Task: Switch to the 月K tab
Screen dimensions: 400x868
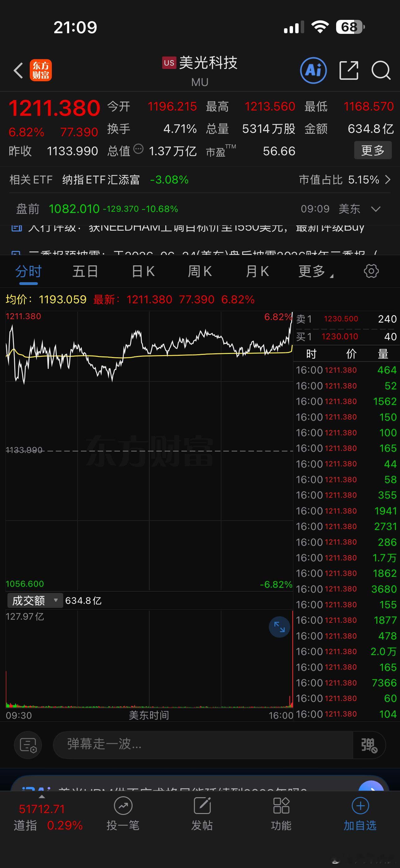Action: tap(257, 271)
